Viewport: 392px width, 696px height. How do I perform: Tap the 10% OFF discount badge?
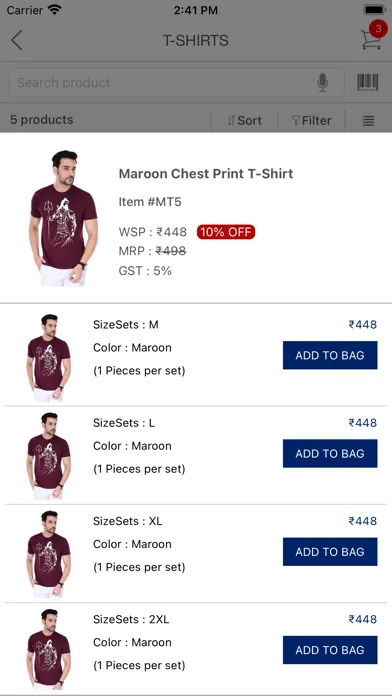tap(226, 232)
